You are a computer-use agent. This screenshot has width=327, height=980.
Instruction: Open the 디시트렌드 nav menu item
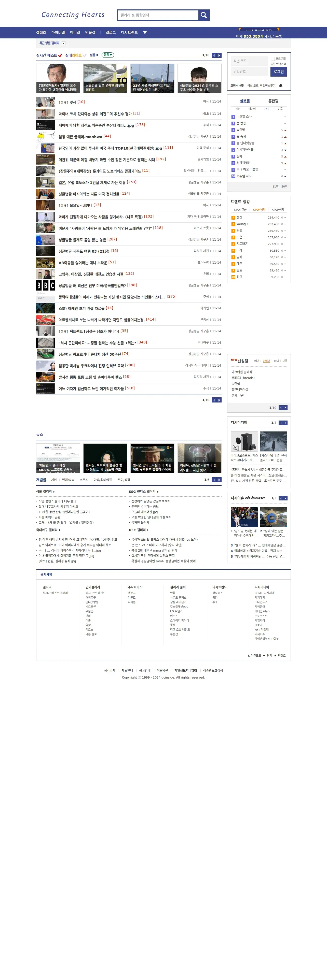coord(129,33)
